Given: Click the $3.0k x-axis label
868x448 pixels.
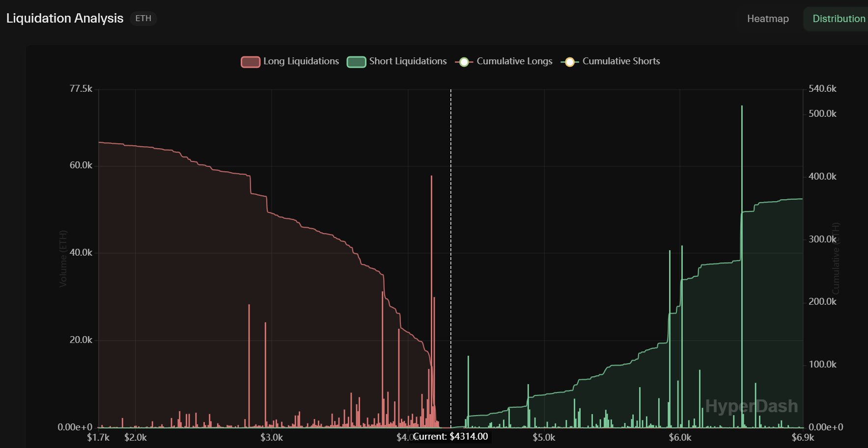Looking at the screenshot, I should (272, 438).
